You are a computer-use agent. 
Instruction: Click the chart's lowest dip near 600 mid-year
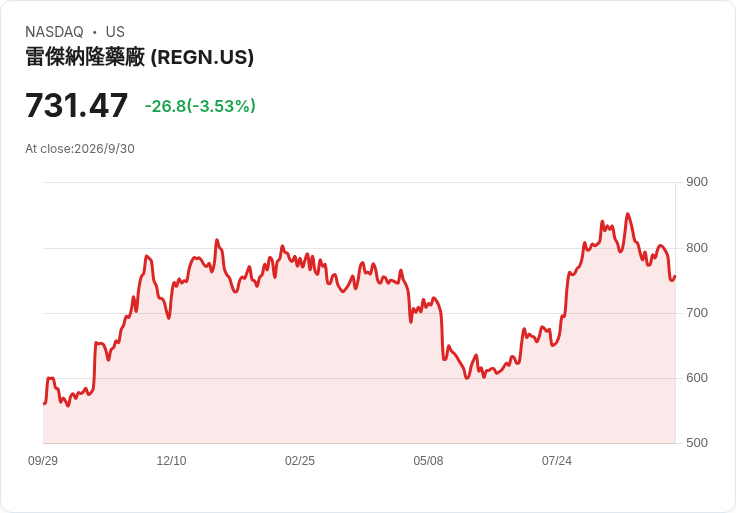[467, 378]
